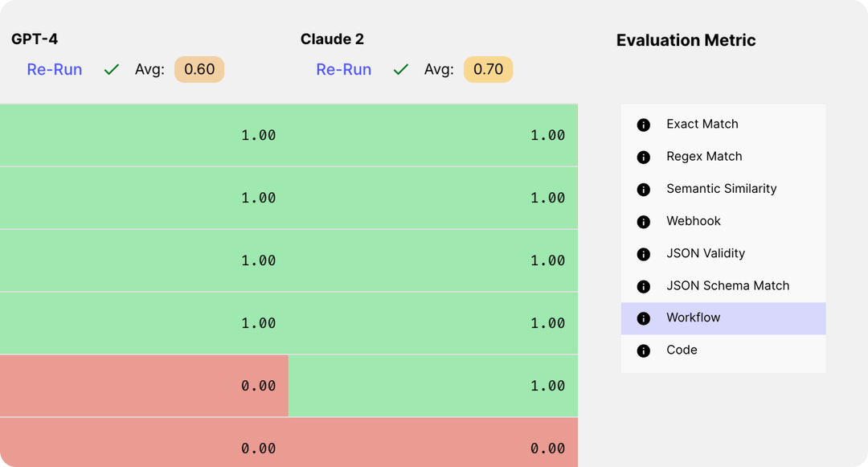Select the highlighted Workflow metric
The width and height of the screenshot is (868, 467).
pos(723,318)
